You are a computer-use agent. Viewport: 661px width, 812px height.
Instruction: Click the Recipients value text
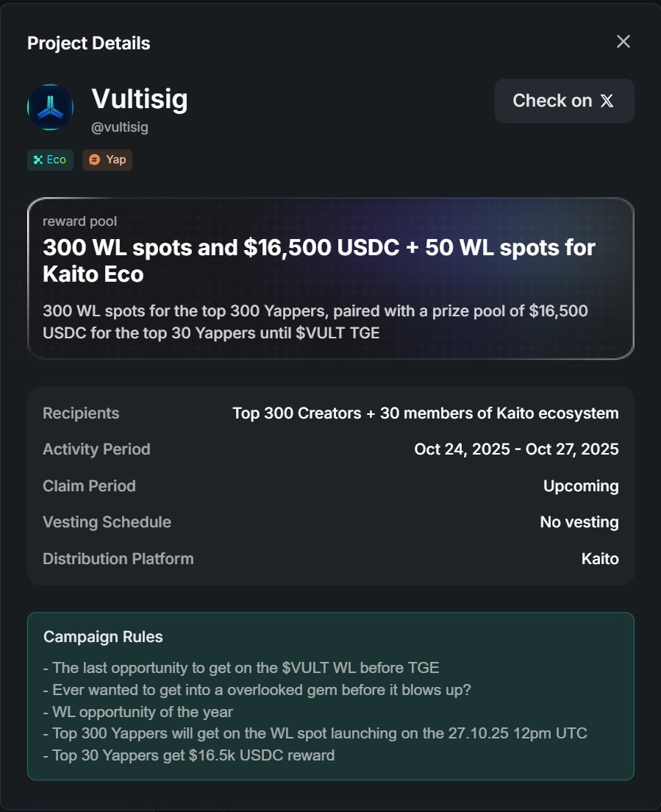(425, 413)
